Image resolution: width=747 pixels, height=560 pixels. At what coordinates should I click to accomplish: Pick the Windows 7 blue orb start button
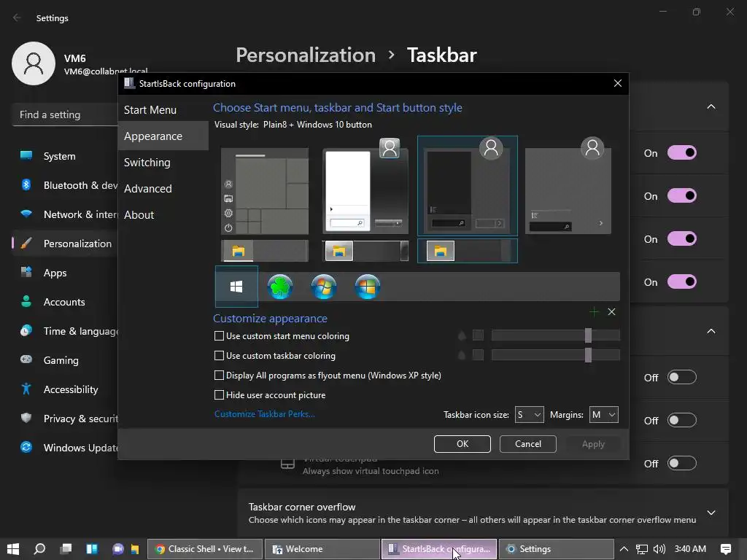pos(324,287)
